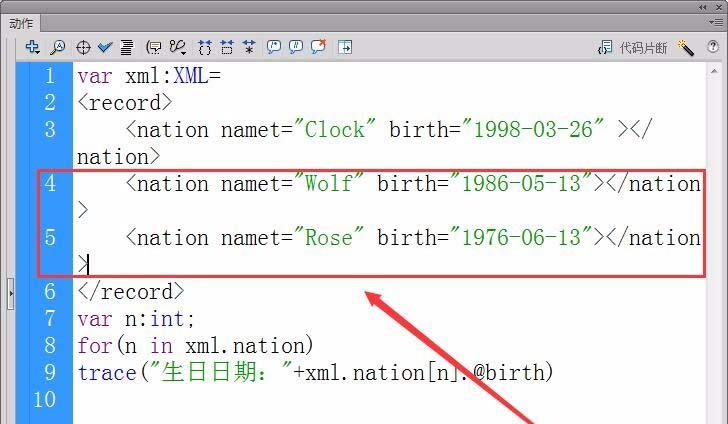Click the scrollbar up arrow
The height and width of the screenshot is (424, 728).
pyautogui.click(x=714, y=71)
